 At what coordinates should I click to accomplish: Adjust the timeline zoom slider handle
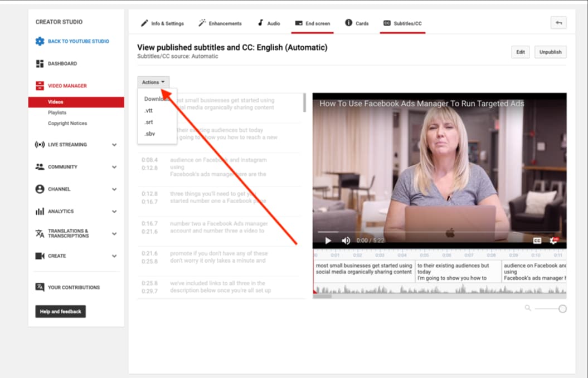pos(562,309)
